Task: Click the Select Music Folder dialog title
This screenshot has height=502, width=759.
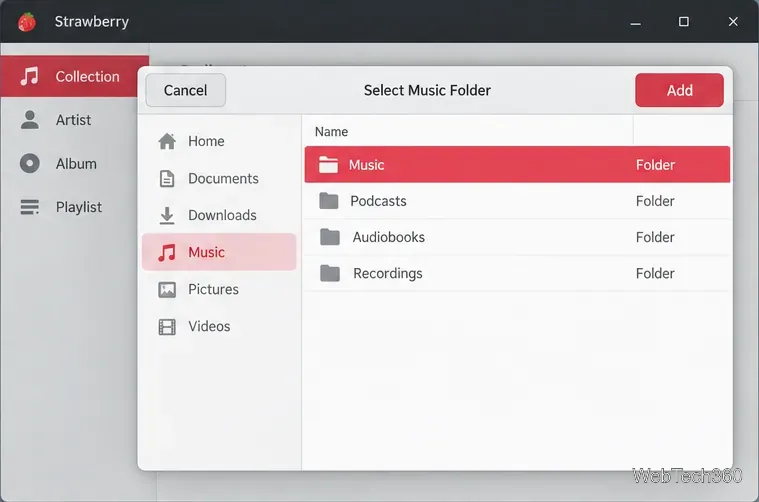Action: (427, 91)
